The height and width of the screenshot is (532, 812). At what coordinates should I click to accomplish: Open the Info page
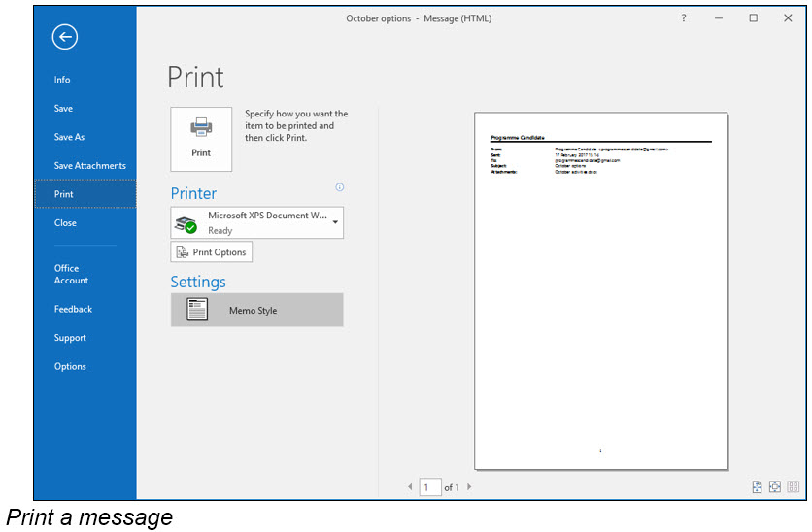pos(62,80)
